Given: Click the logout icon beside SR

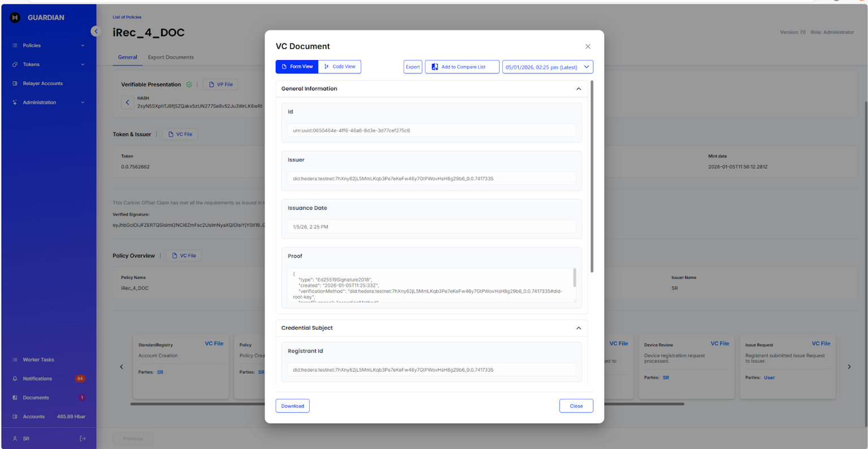Looking at the screenshot, I should point(83,438).
